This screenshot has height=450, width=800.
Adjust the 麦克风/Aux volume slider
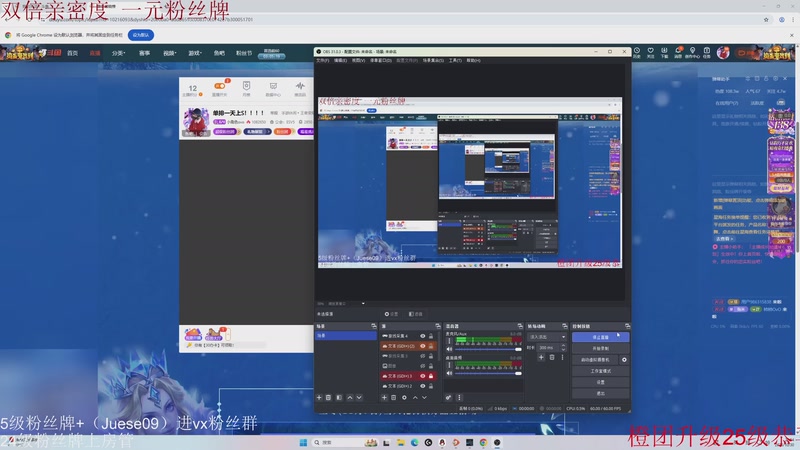[x=488, y=349]
